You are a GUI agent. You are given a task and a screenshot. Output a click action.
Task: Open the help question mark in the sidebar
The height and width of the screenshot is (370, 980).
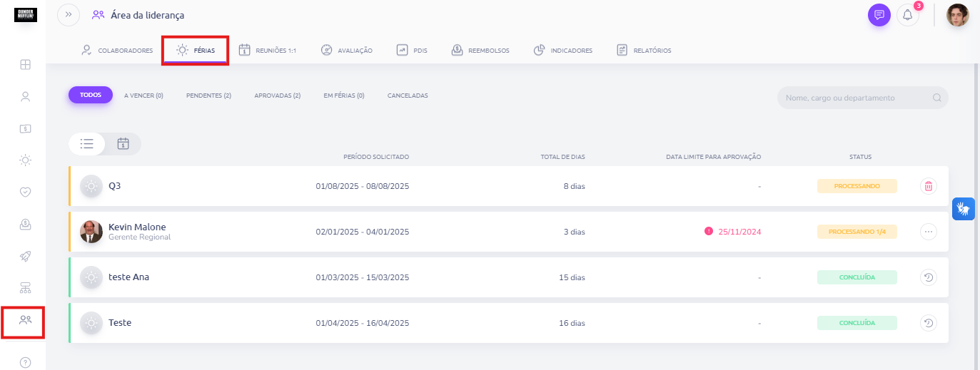coord(25,362)
